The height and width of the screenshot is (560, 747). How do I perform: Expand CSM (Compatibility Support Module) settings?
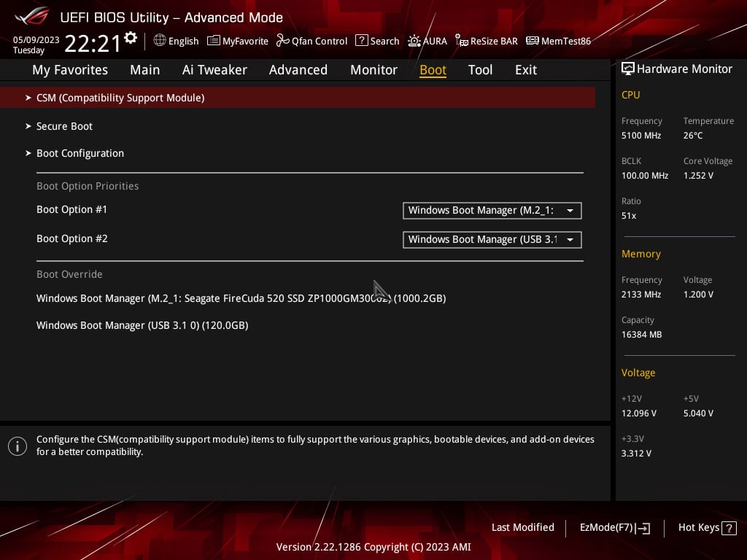pos(120,97)
